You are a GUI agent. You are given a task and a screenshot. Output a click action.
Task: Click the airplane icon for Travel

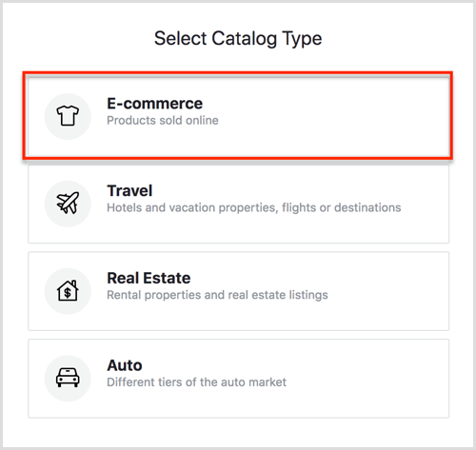click(68, 203)
